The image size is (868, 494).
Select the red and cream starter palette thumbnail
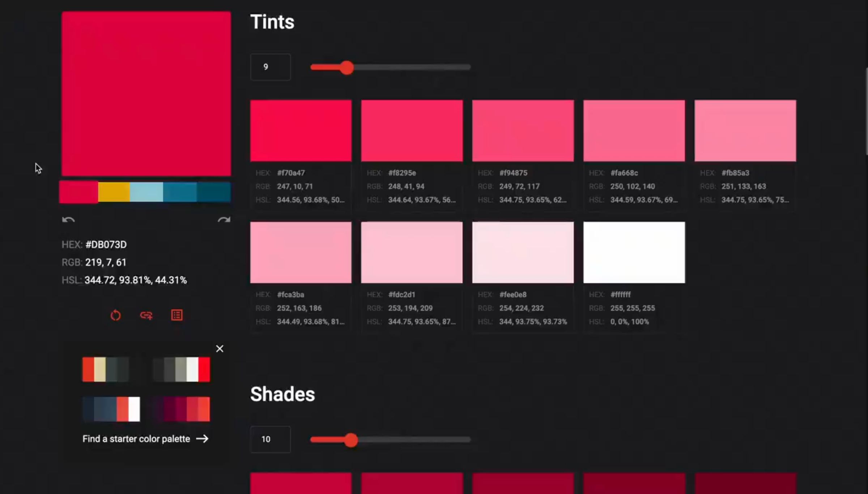click(105, 369)
